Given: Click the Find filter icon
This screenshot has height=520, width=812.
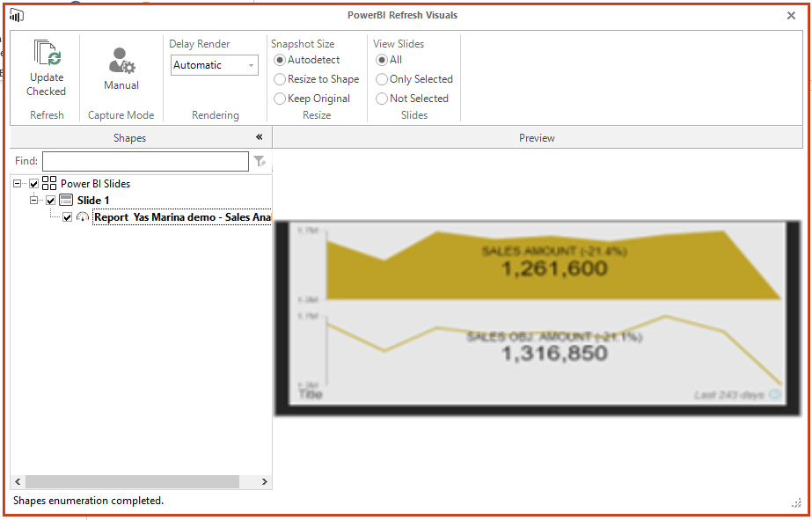Looking at the screenshot, I should (x=260, y=161).
